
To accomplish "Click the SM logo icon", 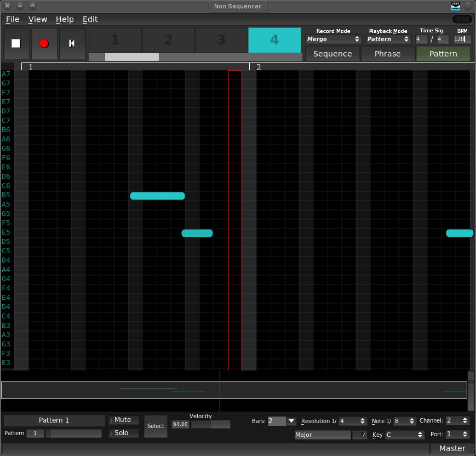I will pyautogui.click(x=462, y=19).
